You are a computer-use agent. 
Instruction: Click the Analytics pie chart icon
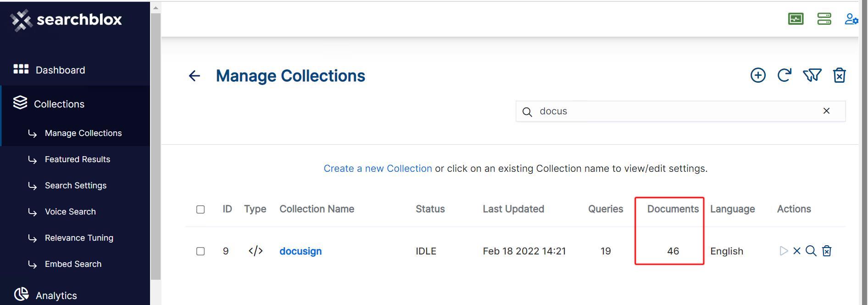tap(21, 294)
